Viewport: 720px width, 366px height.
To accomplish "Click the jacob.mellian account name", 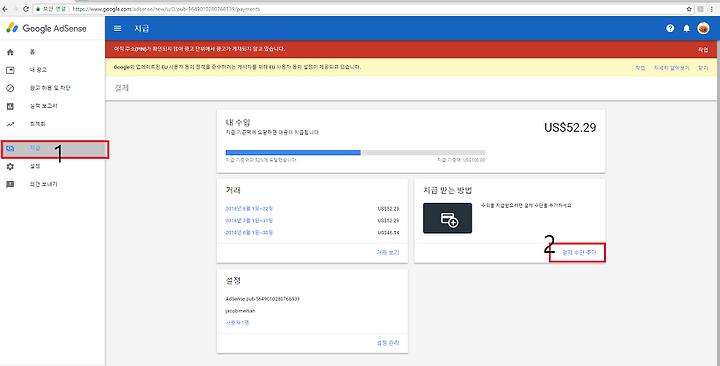I will [x=240, y=311].
